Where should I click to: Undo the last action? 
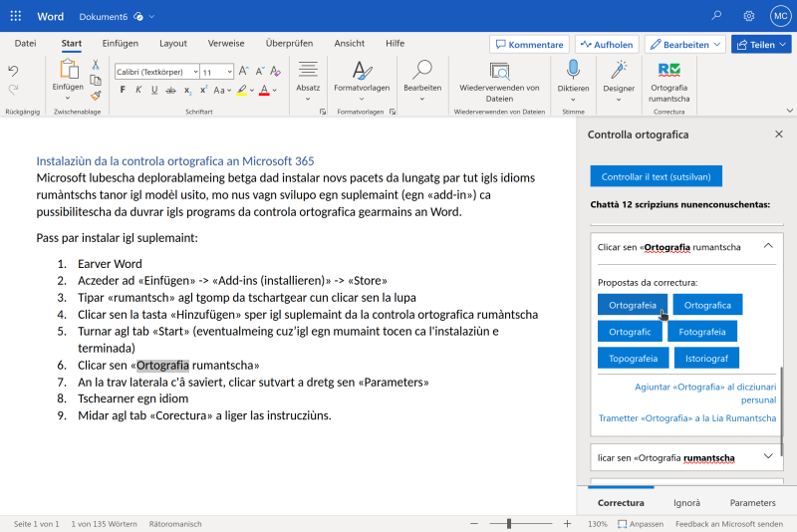point(13,71)
